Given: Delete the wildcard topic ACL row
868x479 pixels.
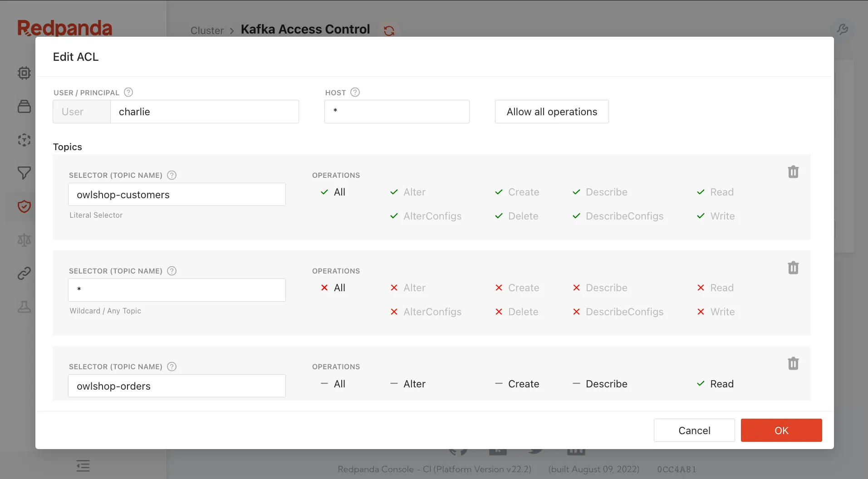Looking at the screenshot, I should [793, 268].
